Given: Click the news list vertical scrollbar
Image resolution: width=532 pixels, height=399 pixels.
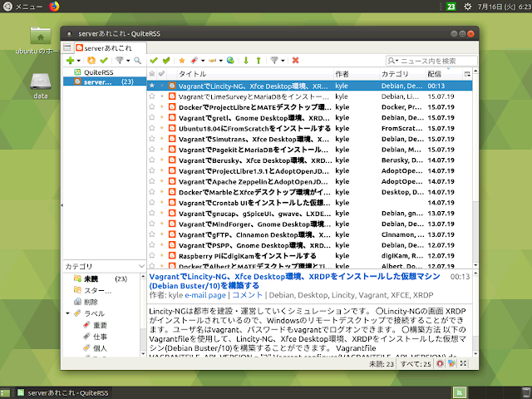Looking at the screenshot, I should (475, 168).
